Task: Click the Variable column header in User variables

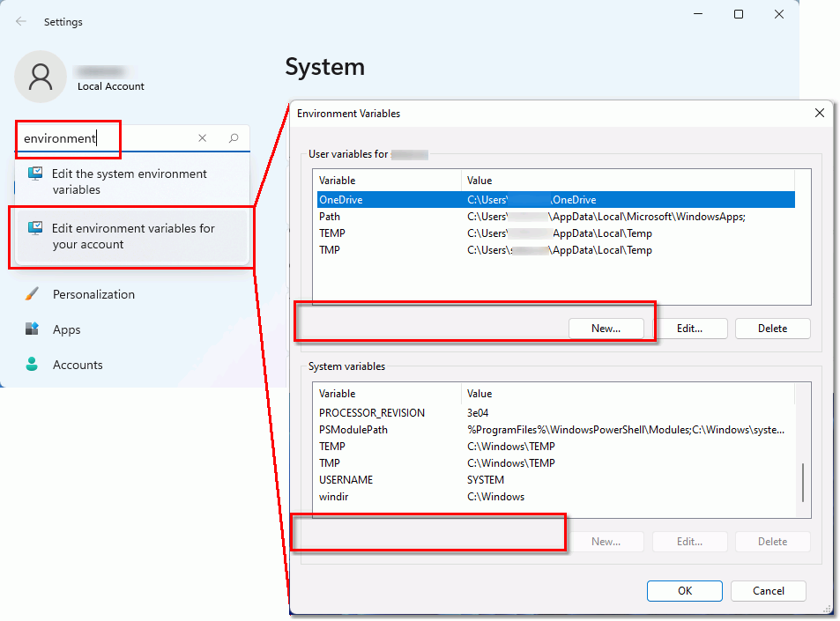Action: click(x=387, y=181)
